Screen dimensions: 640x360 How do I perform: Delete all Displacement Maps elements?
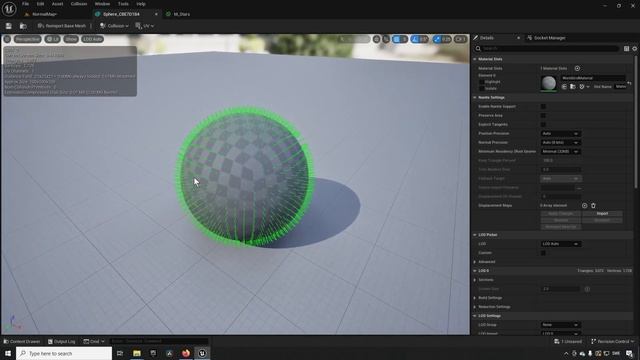[x=593, y=205]
